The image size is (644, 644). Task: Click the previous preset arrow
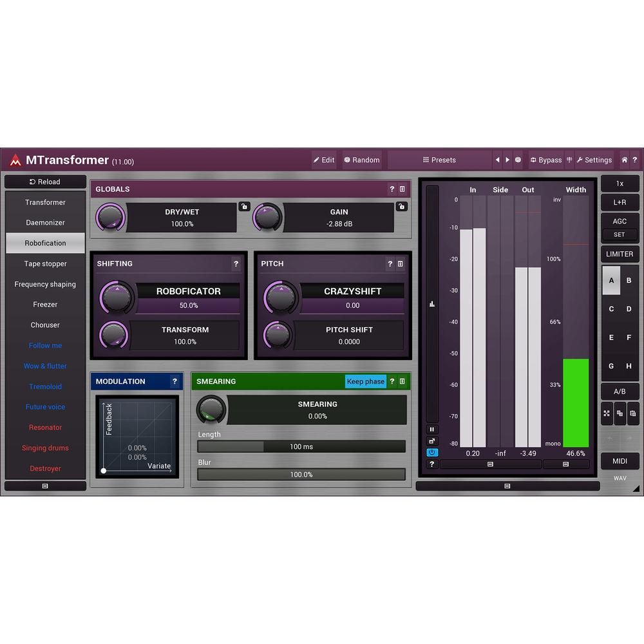pos(497,160)
